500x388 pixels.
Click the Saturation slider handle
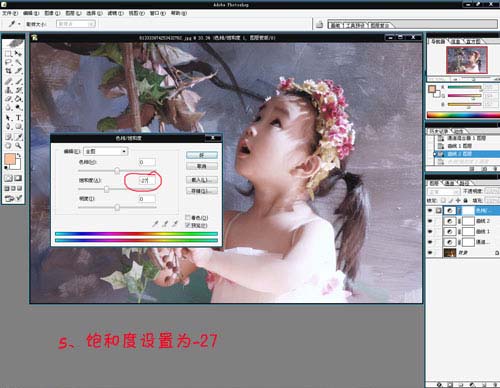(x=107, y=189)
